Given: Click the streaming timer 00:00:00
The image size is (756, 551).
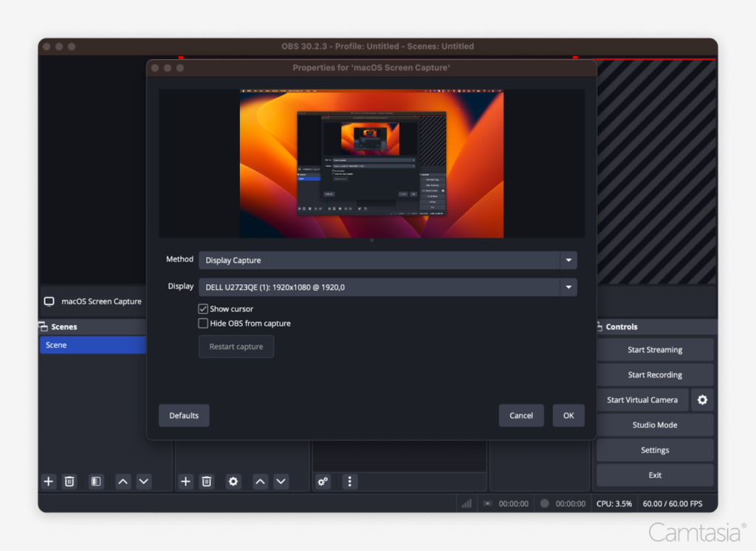Looking at the screenshot, I should point(514,503).
